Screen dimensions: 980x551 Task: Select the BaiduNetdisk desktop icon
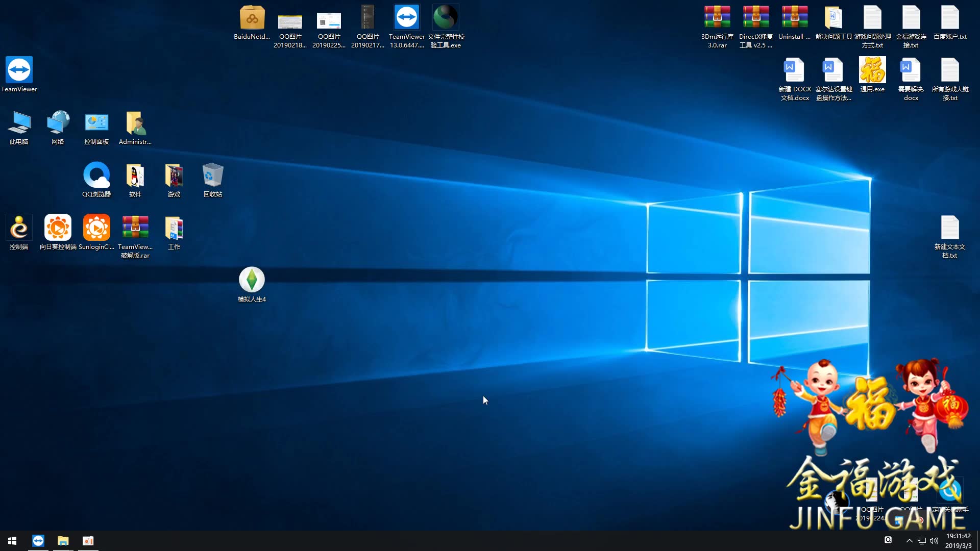(252, 18)
